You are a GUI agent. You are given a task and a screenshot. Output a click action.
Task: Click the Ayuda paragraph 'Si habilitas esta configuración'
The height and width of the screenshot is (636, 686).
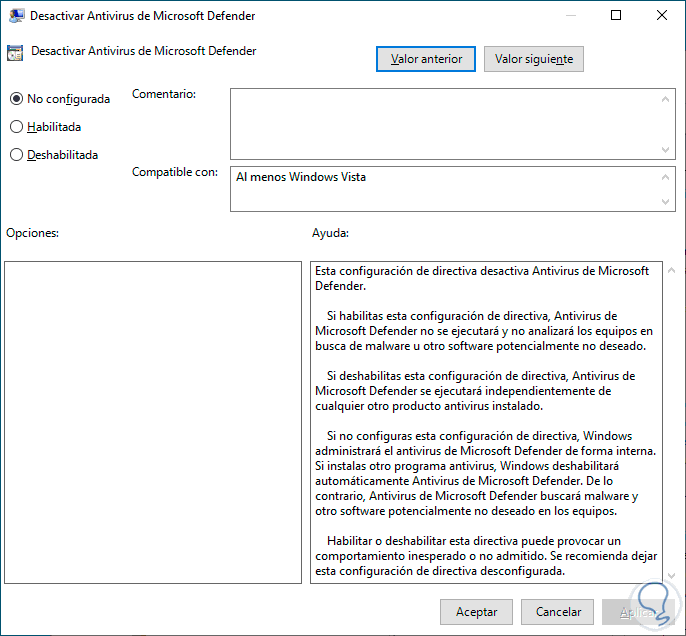[x=484, y=331]
